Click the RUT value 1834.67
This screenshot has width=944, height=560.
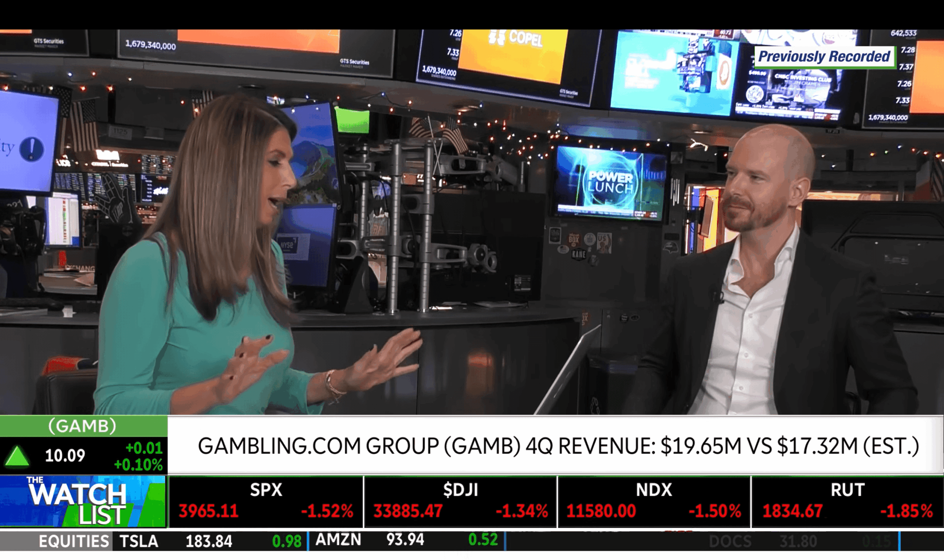(x=793, y=511)
